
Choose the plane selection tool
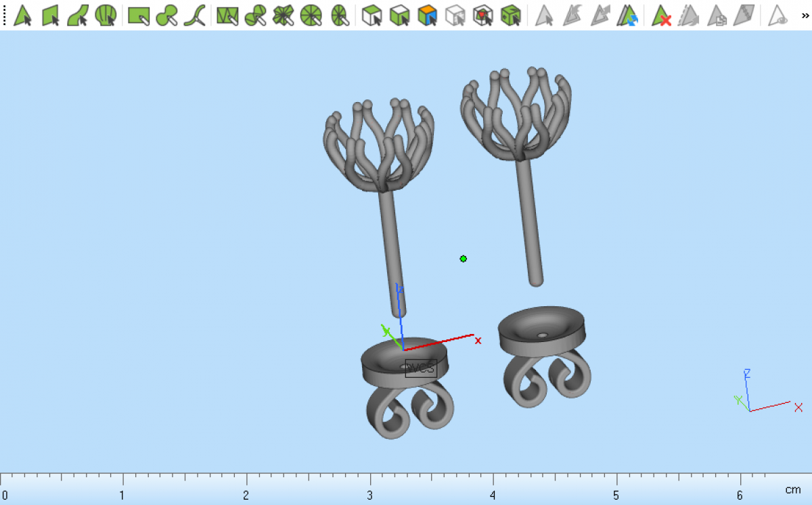(51, 15)
